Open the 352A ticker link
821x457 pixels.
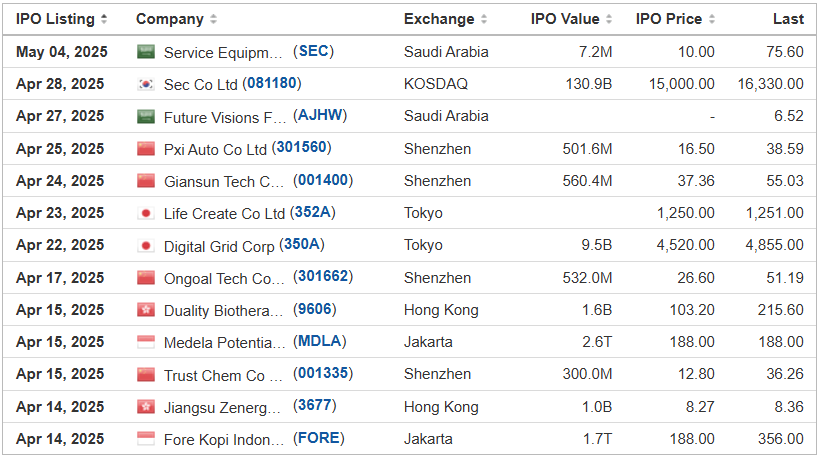(313, 212)
